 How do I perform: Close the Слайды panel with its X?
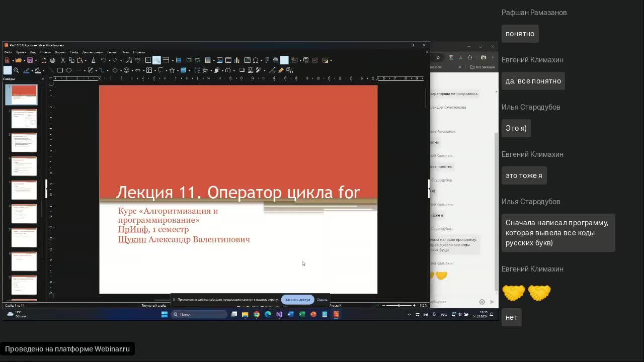(x=42, y=79)
